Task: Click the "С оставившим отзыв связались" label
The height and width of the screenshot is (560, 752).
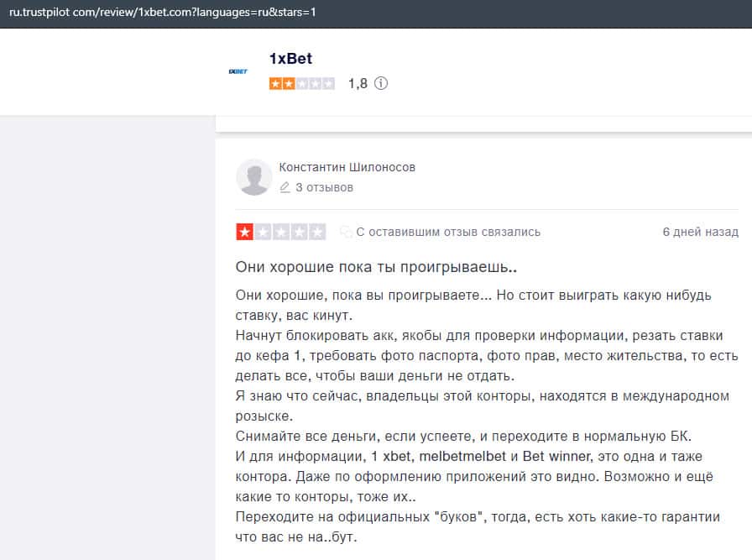Action: [448, 232]
